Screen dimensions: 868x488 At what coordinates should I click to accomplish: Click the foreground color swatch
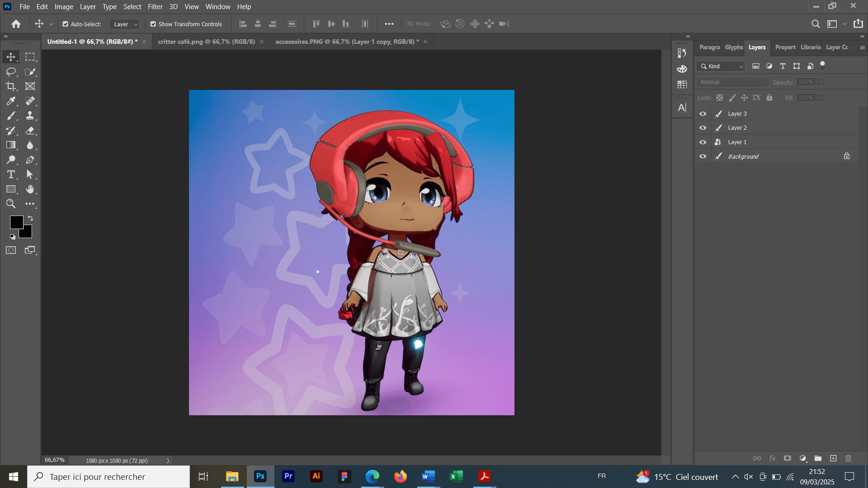coord(16,222)
